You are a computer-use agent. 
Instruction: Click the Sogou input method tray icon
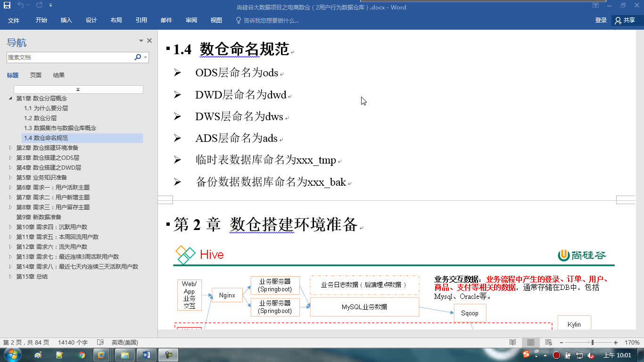(526, 354)
